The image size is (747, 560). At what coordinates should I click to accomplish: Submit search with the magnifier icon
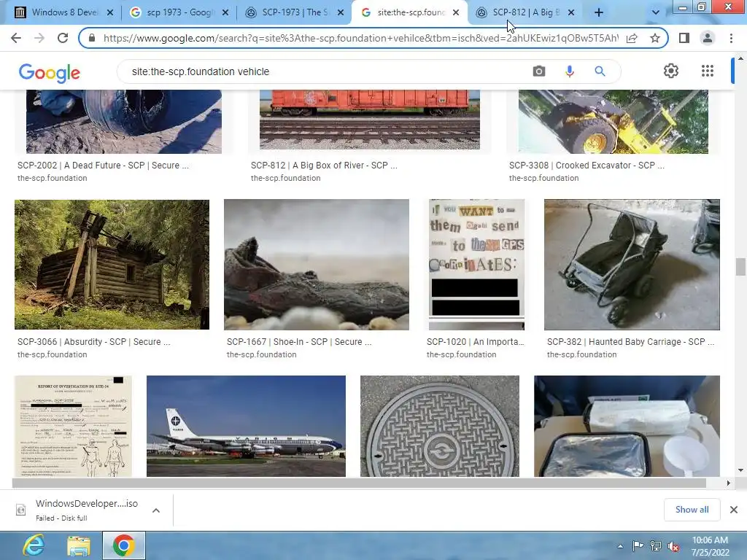(x=600, y=71)
